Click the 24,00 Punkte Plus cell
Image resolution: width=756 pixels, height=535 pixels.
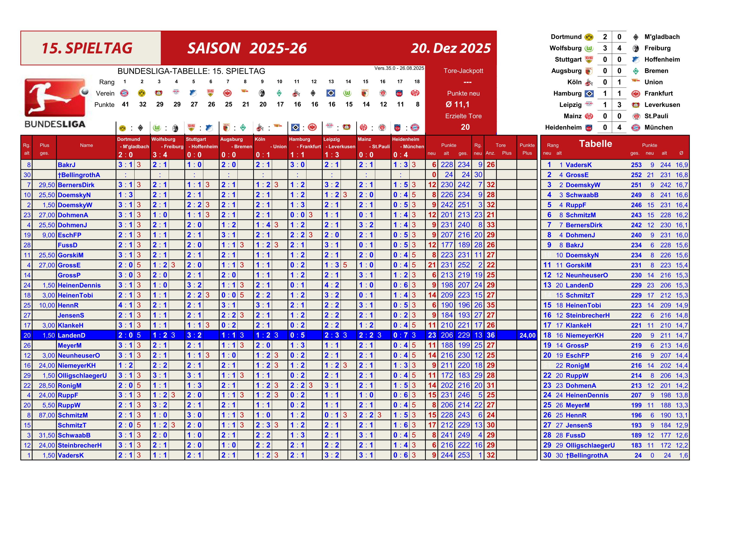click(x=527, y=335)
